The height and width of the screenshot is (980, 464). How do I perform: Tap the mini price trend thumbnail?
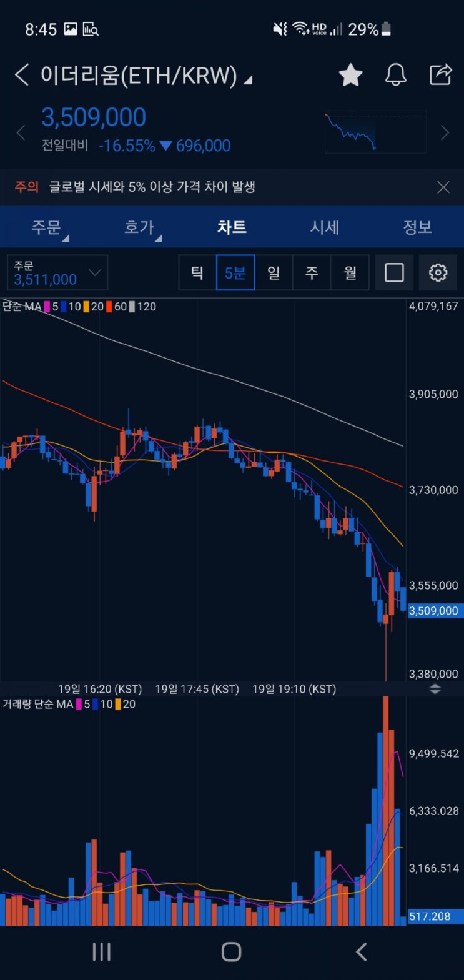(375, 132)
